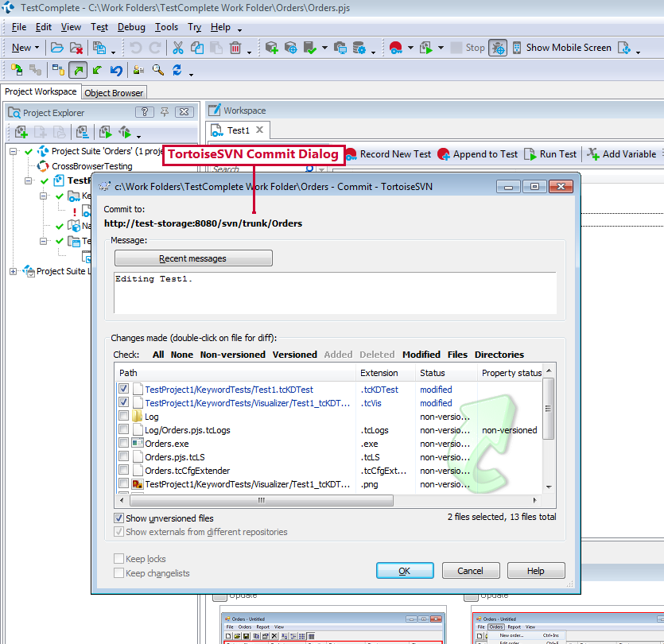This screenshot has width=664, height=644.
Task: Collapse the Project Suite 'Orders' tree node
Action: pyautogui.click(x=14, y=151)
